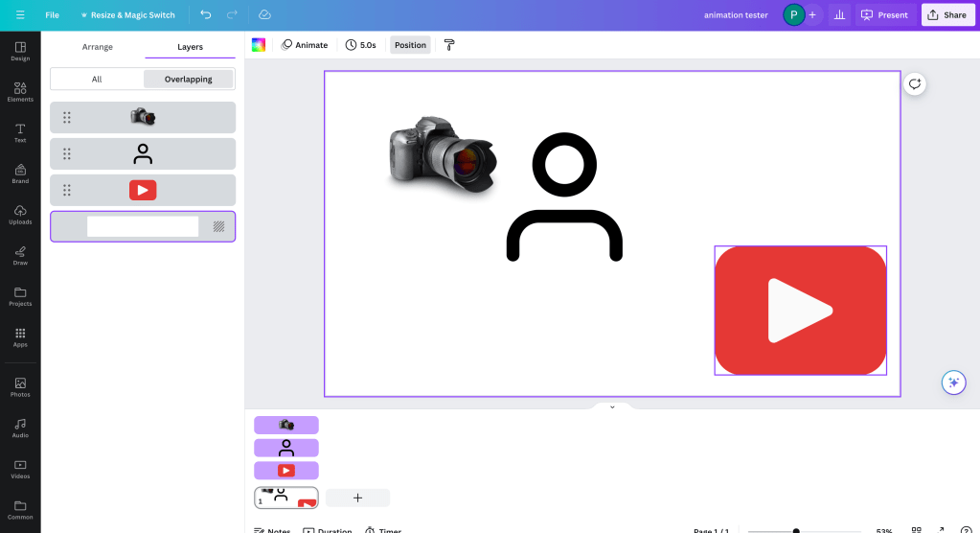Image resolution: width=980 pixels, height=533 pixels.
Task: Open the Videos side panel
Action: click(x=20, y=469)
